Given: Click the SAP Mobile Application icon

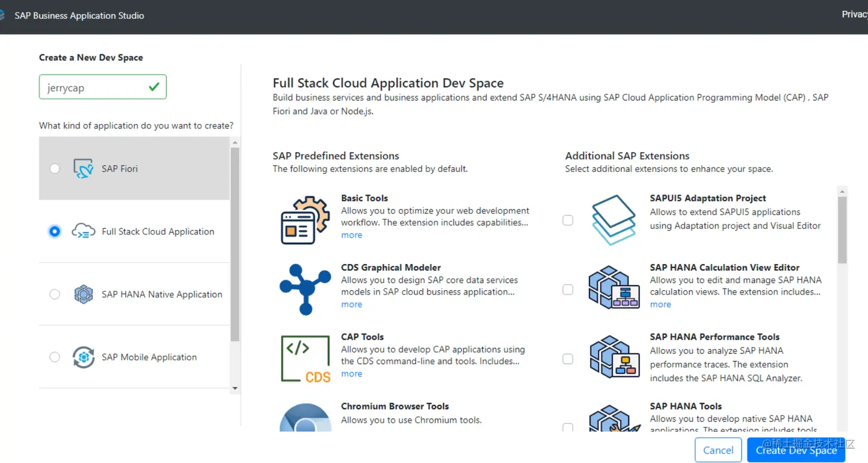Looking at the screenshot, I should point(84,357).
